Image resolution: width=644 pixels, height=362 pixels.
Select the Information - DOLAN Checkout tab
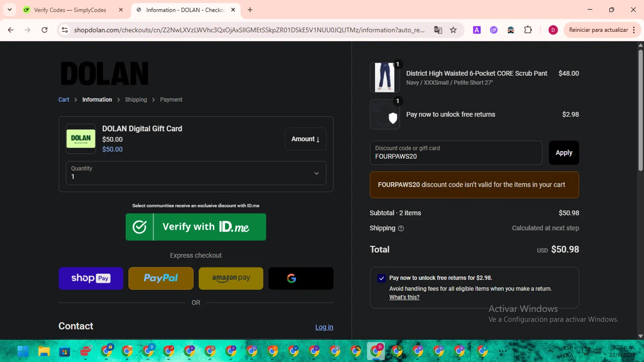click(185, 10)
